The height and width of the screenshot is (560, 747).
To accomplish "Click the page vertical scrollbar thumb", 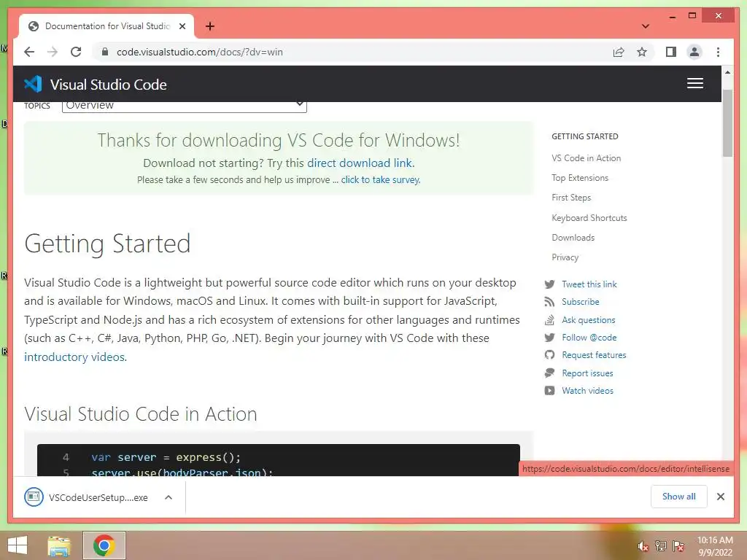I will pos(727,122).
